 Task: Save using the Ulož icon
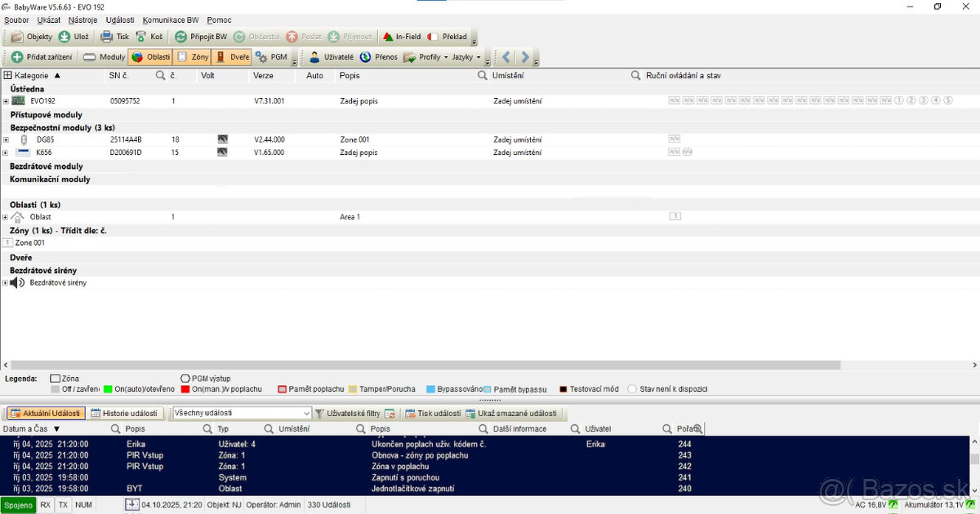(65, 37)
